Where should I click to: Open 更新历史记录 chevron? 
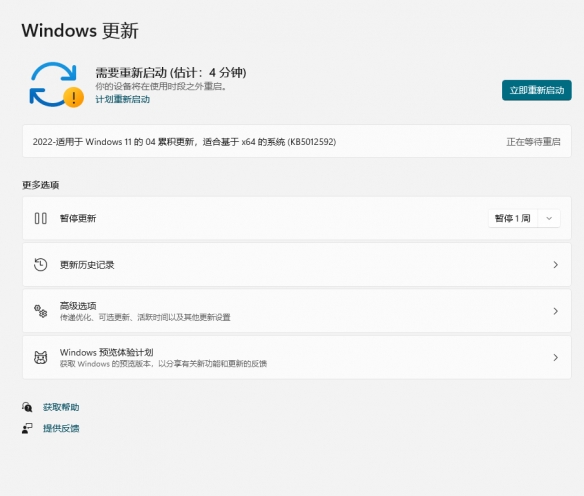coord(555,265)
